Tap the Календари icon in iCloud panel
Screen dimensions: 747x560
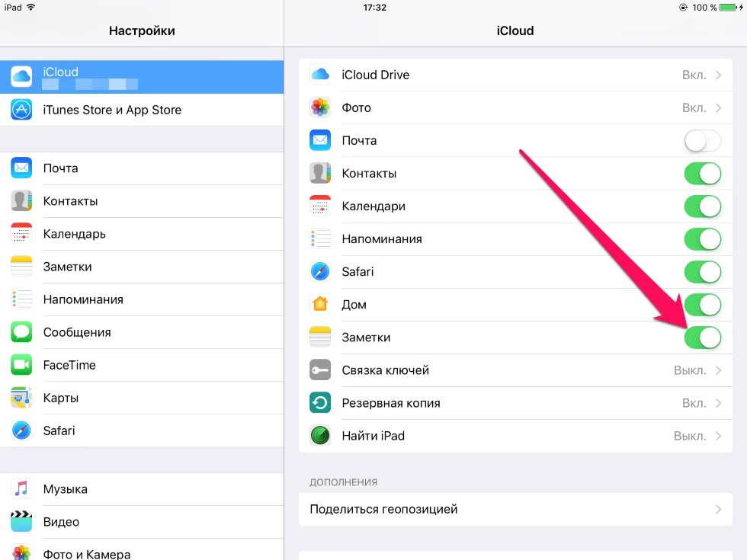point(320,206)
